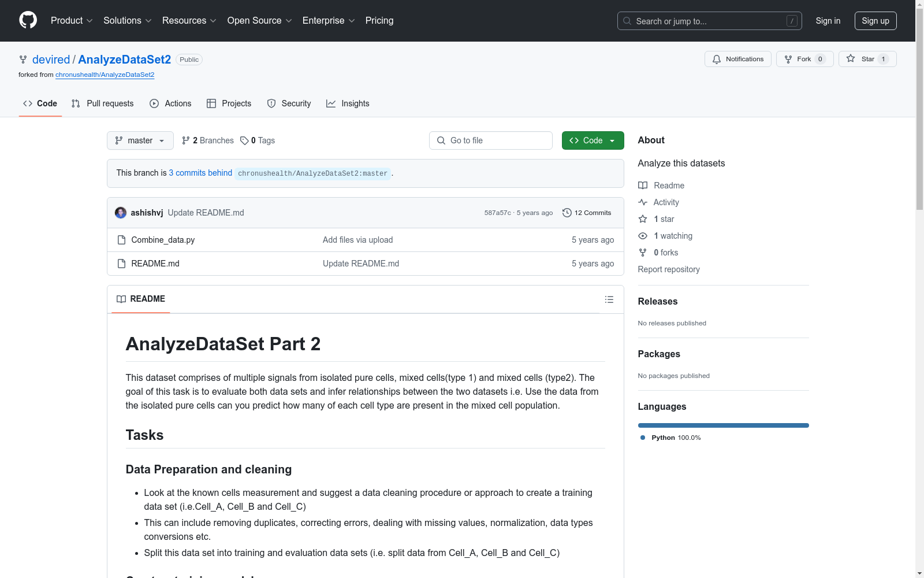This screenshot has width=924, height=578.
Task: Switch to the Projects tab
Action: tap(229, 103)
